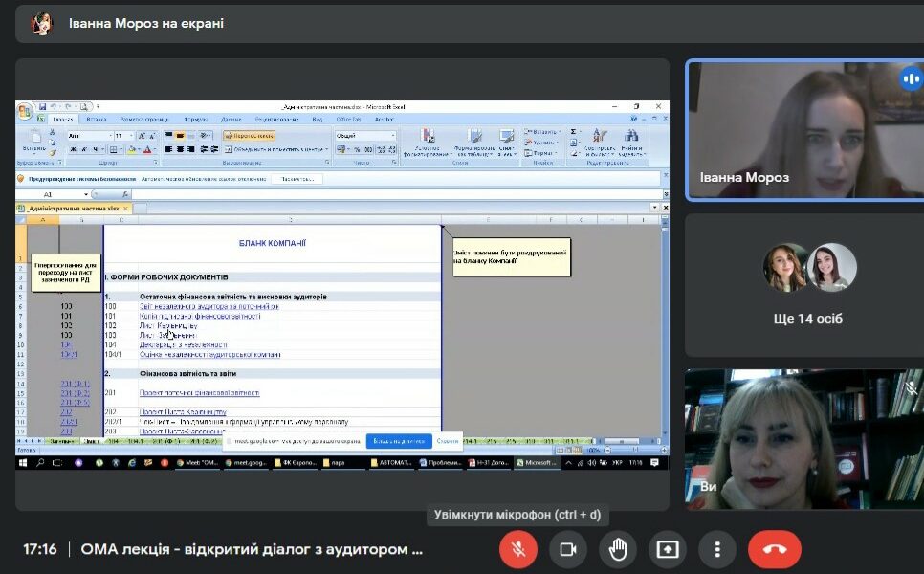Toggle bold formatting in the ribbon
The height and width of the screenshot is (574, 924).
(73, 149)
